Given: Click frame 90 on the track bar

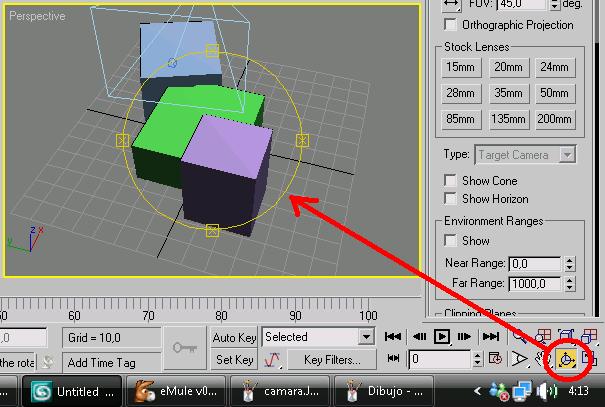Looking at the screenshot, I should [295, 315].
